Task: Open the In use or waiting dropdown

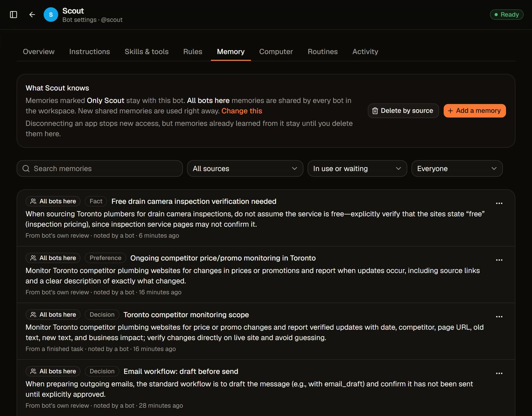Action: pos(357,169)
